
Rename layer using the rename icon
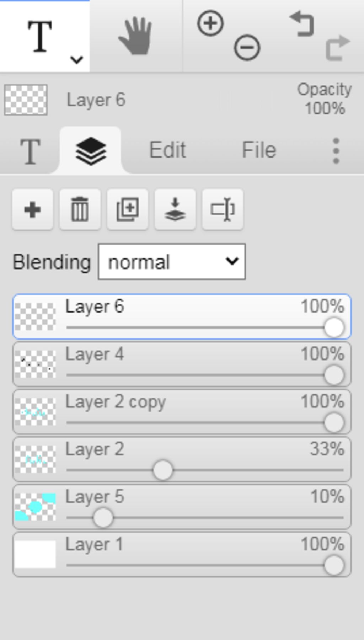click(x=223, y=209)
